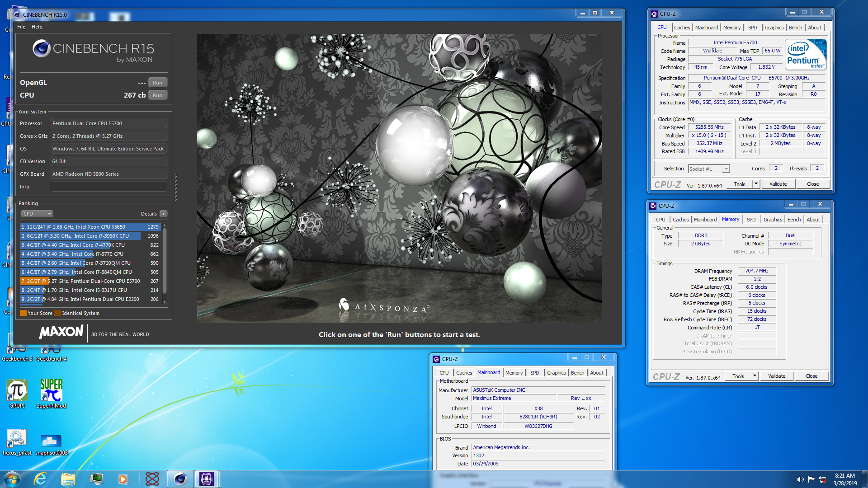Open Windows Explorer folder icon in taskbar
The width and height of the screenshot is (868, 488).
click(68, 479)
